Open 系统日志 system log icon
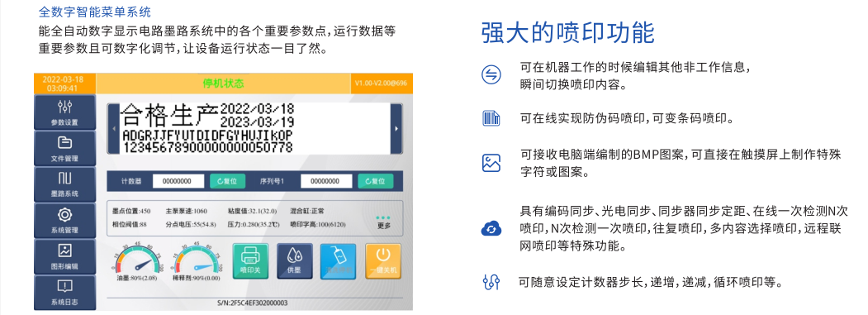This screenshot has width=868, height=315. [64, 292]
